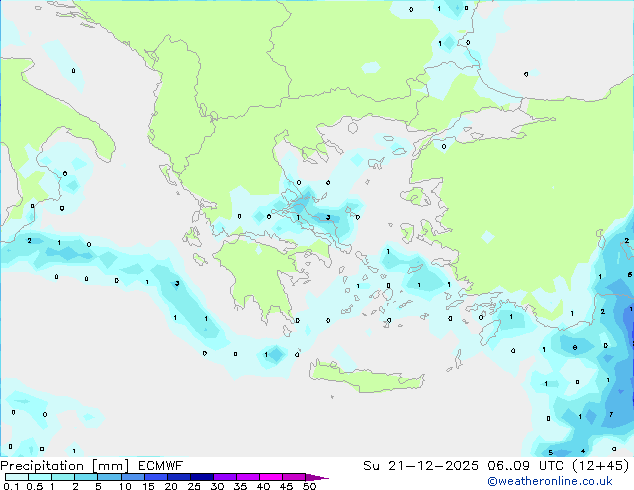
Task: Click the time '06..09 UTC' text
Action: tap(525, 466)
